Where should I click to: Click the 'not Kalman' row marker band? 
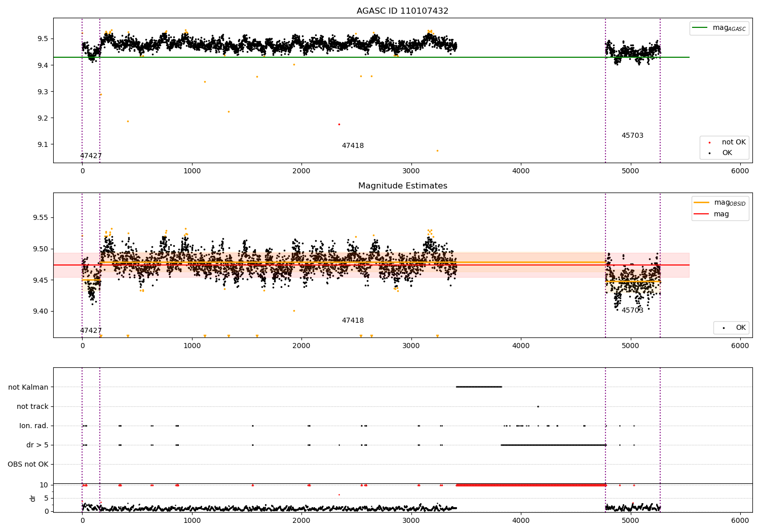[x=479, y=387]
